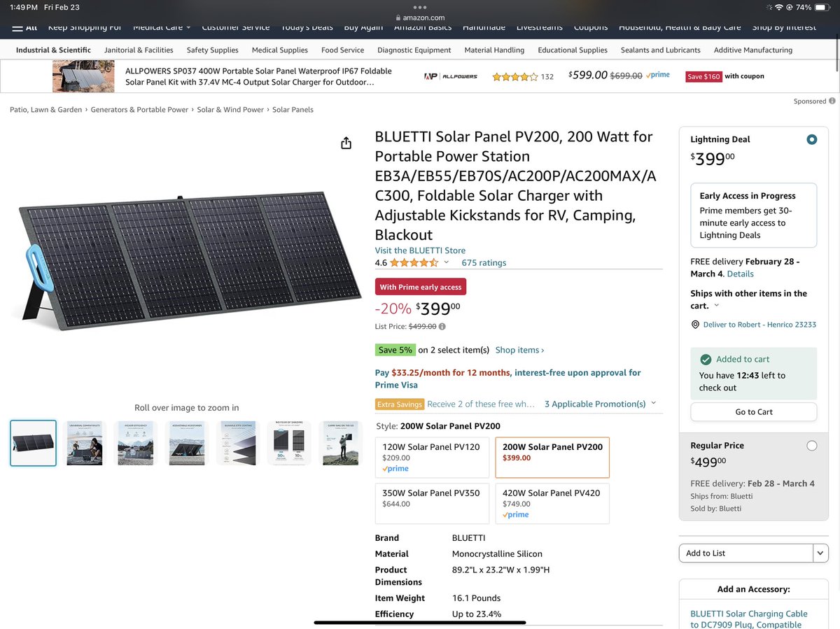The width and height of the screenshot is (840, 629).
Task: Open the Safety Supplies category tab
Action: 212,50
